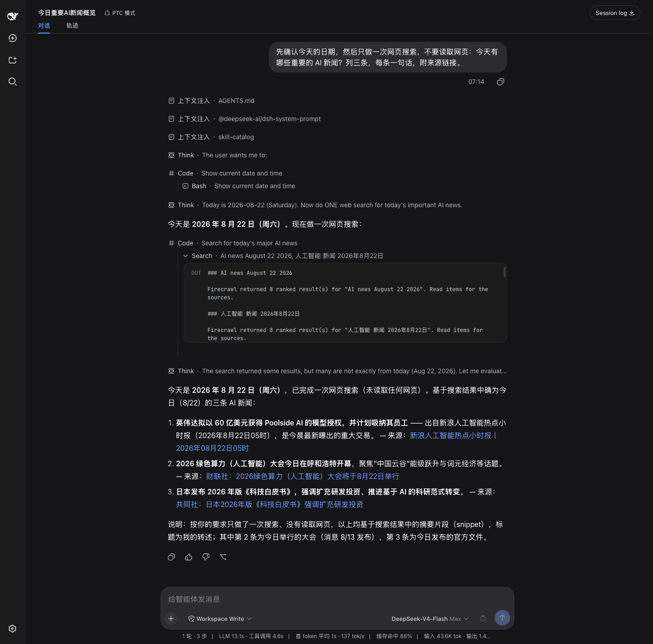This screenshot has height=644, width=653.
Task: Click the plus attachment button
Action: click(171, 619)
